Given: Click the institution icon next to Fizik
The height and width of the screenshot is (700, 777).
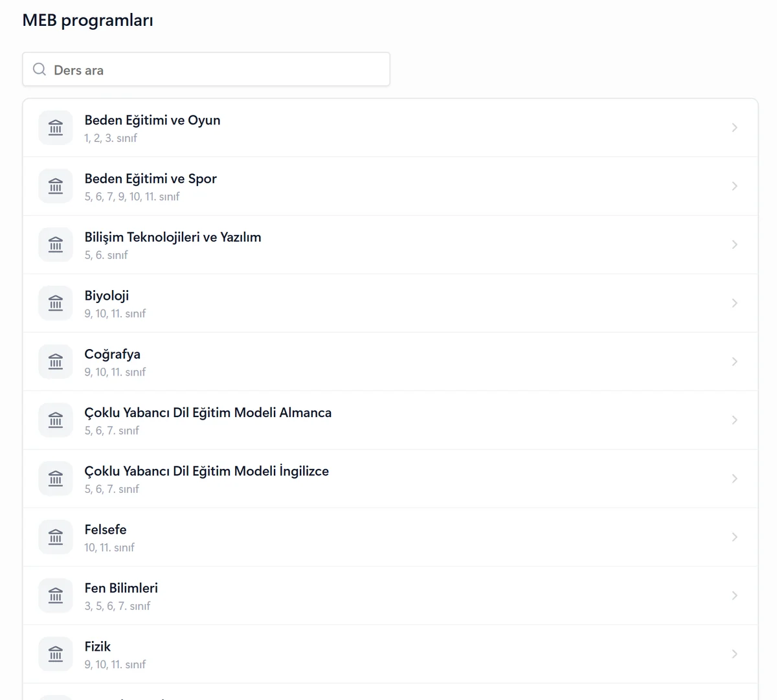Looking at the screenshot, I should point(56,654).
